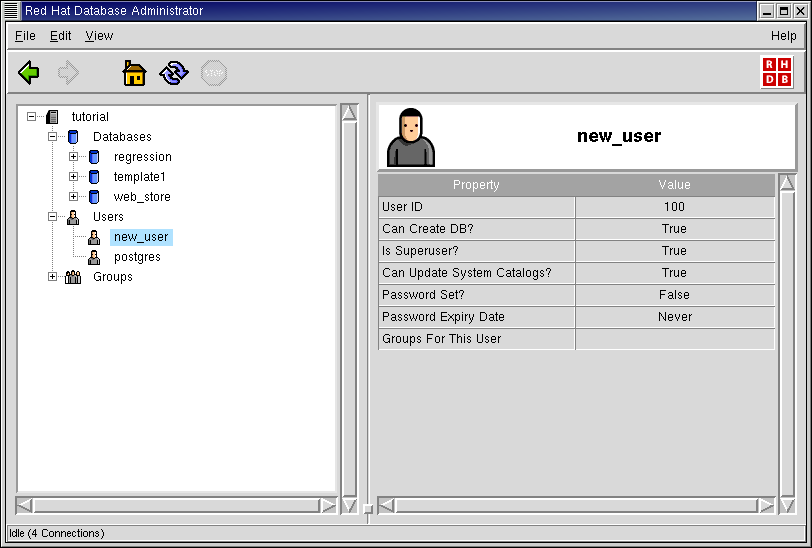Click the properties panel scroll-up arrow

pyautogui.click(x=787, y=183)
